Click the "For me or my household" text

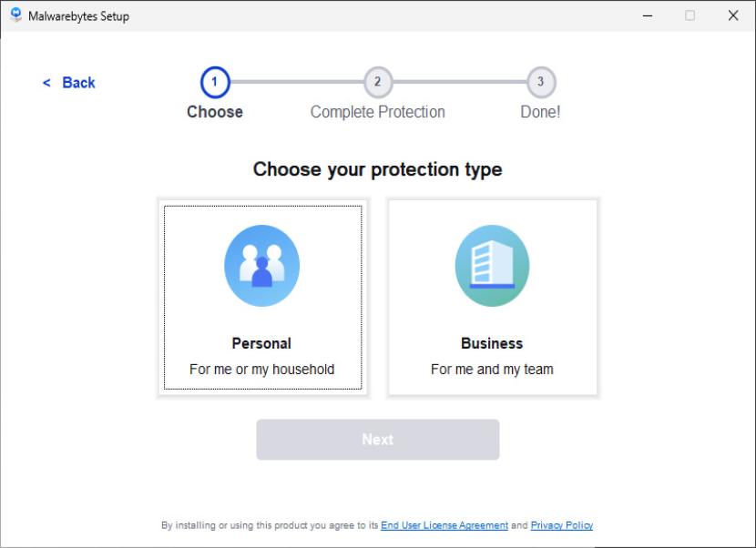[262, 370]
